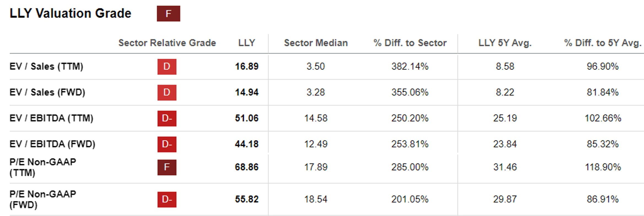Click the D grade badge for EV / Sales (TTM)
The image size is (644, 216).
pyautogui.click(x=167, y=67)
